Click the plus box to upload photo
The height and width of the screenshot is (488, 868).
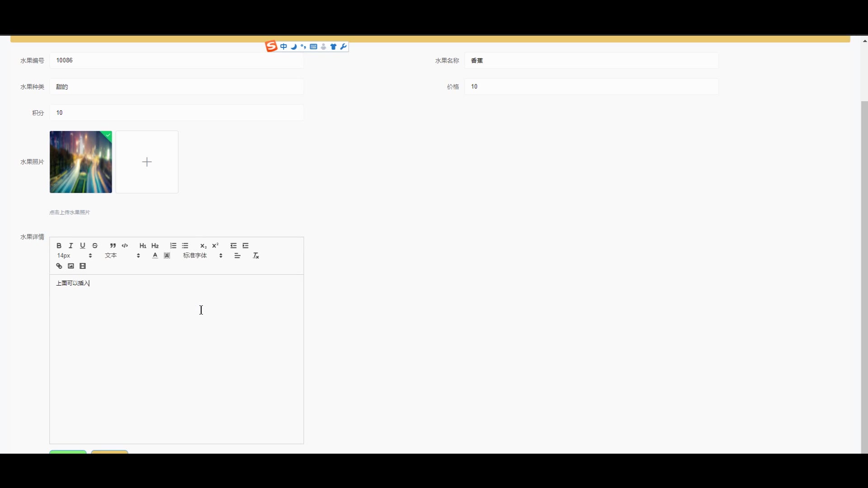coord(147,162)
